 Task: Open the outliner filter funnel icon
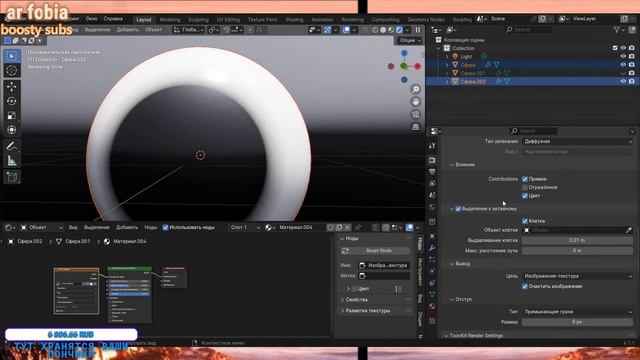point(617,30)
